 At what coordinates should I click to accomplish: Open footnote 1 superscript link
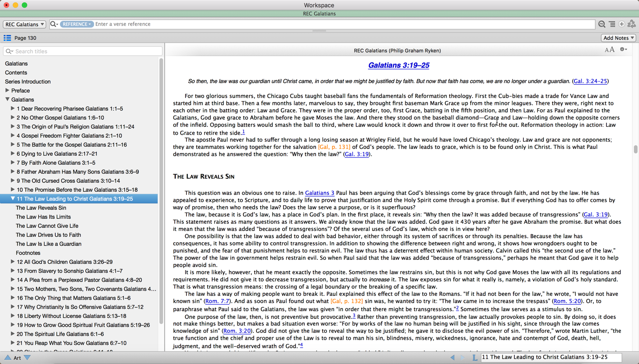pos(243,132)
